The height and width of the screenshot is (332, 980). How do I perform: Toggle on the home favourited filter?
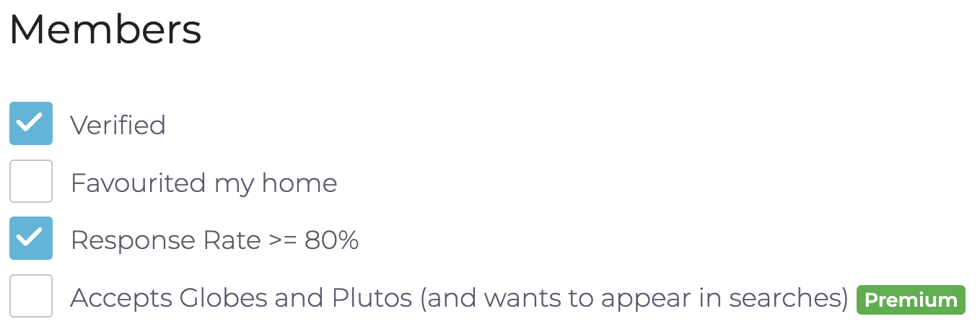[x=31, y=181]
